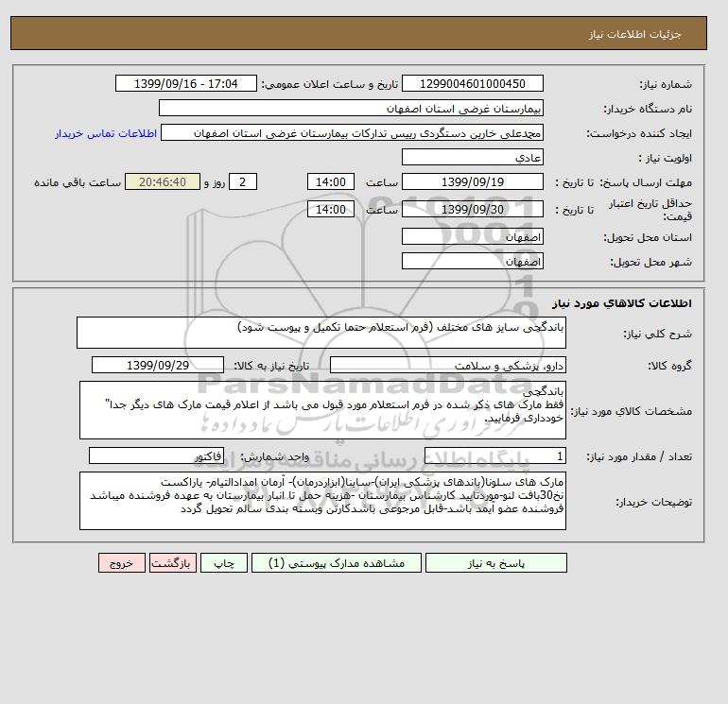Viewport: 728px width, 704px height.
Task: Click the request creator name field
Action: [352, 133]
